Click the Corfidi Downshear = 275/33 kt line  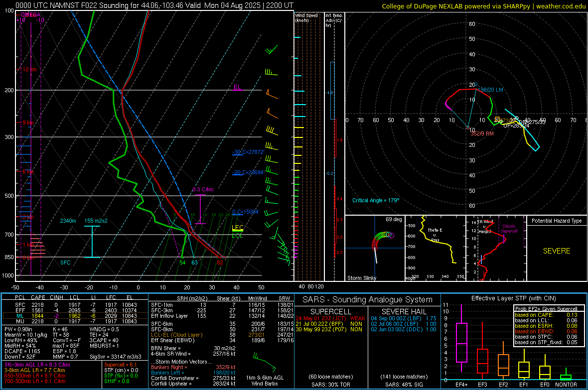point(193,378)
